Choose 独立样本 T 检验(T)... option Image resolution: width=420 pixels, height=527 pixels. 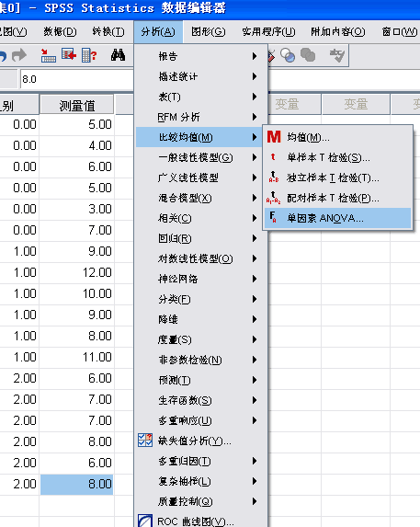point(337,178)
